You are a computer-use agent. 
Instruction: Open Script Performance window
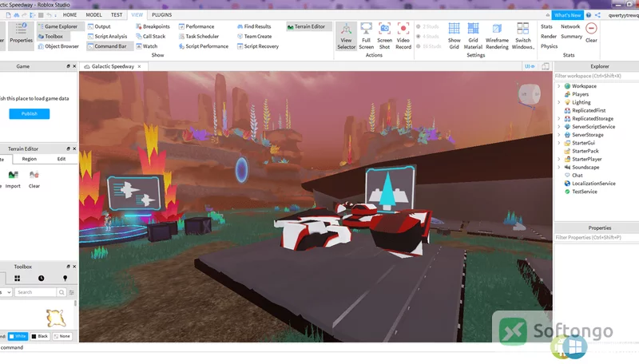(204, 46)
